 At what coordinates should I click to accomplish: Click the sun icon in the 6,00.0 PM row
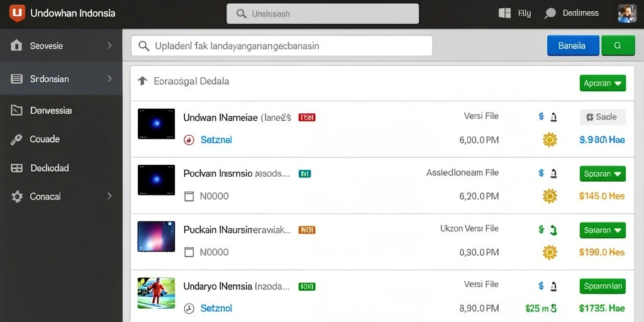[x=550, y=140]
